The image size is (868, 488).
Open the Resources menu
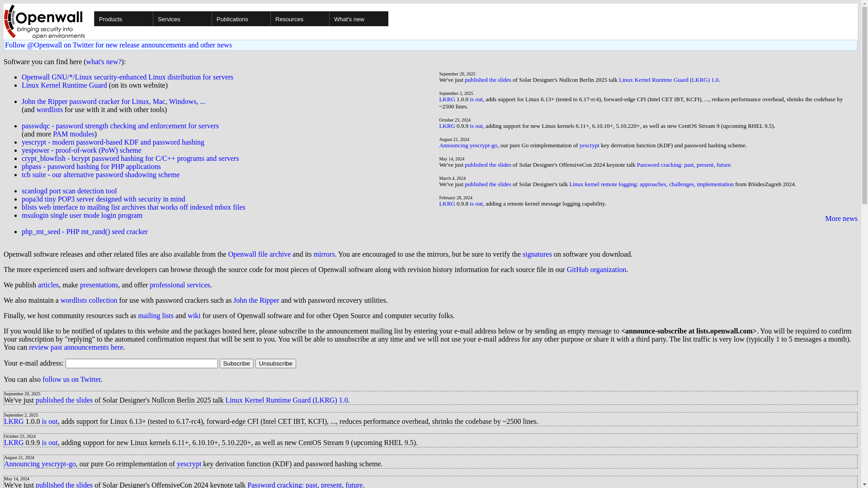(x=300, y=19)
